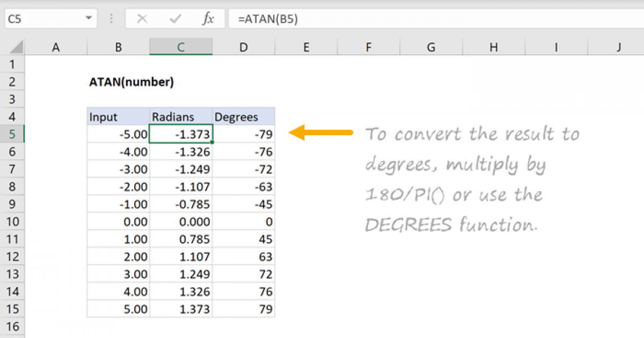Screen dimensions: 644x338
Task: Click into the formula bar =ATAN(B5)
Action: [x=436, y=19]
